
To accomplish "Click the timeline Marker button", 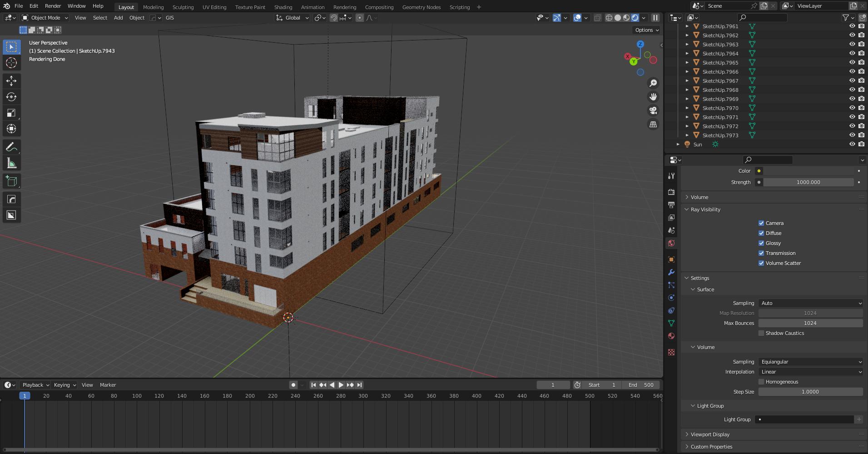I will coord(108,385).
